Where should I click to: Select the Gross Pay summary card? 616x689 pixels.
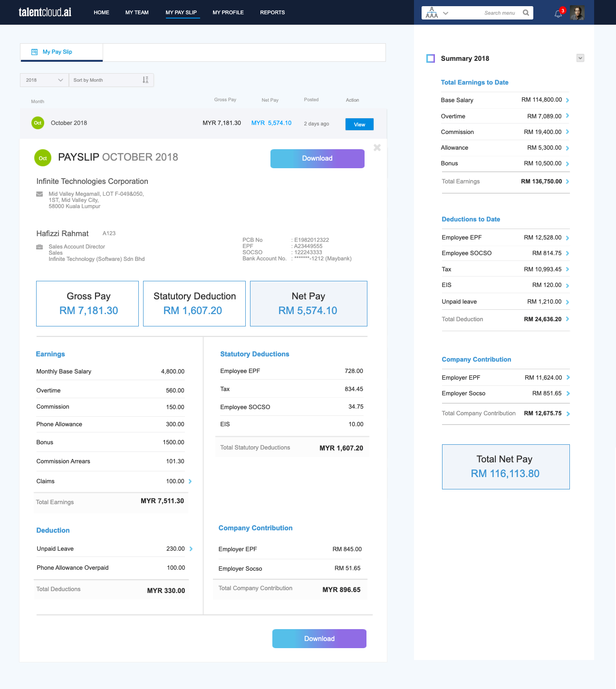click(87, 304)
